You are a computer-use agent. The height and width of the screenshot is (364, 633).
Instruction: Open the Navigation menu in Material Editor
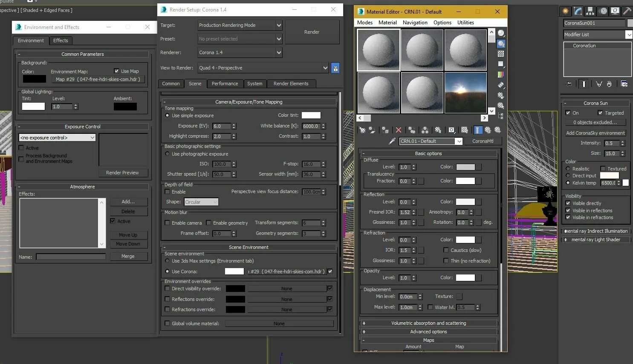pyautogui.click(x=415, y=23)
